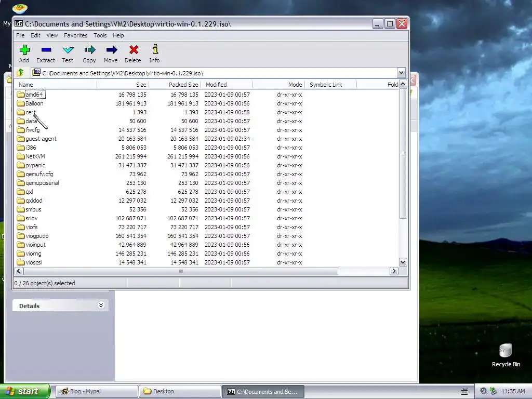Switch to Blog - Mypal taskbar item
This screenshot has height=399, width=532.
[x=97, y=391]
